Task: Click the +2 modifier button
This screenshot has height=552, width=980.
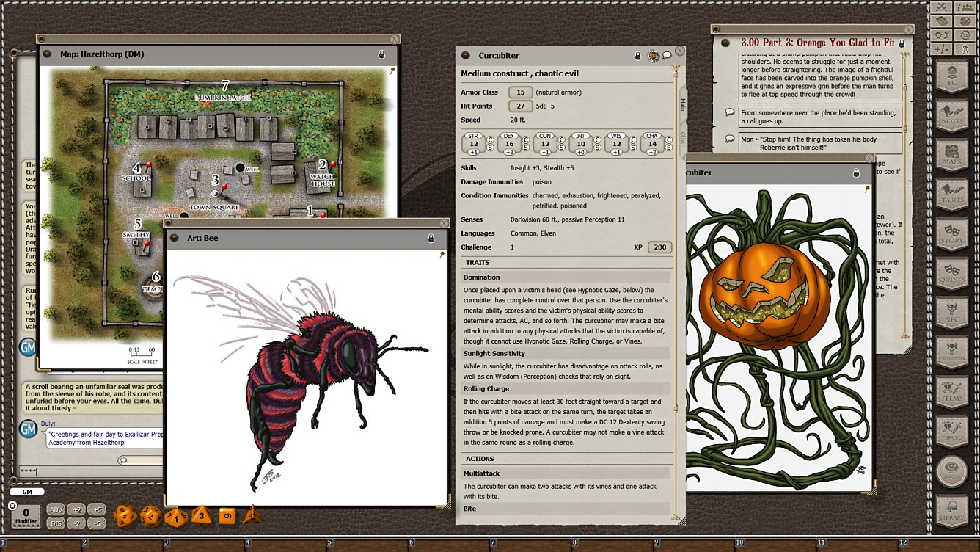Action: coord(78,508)
